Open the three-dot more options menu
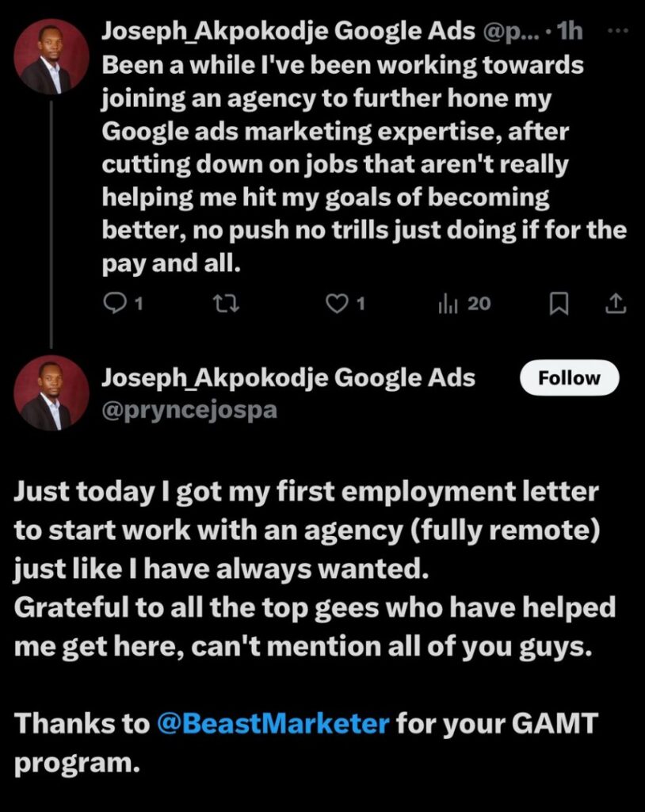This screenshot has width=645, height=812. coord(617,31)
